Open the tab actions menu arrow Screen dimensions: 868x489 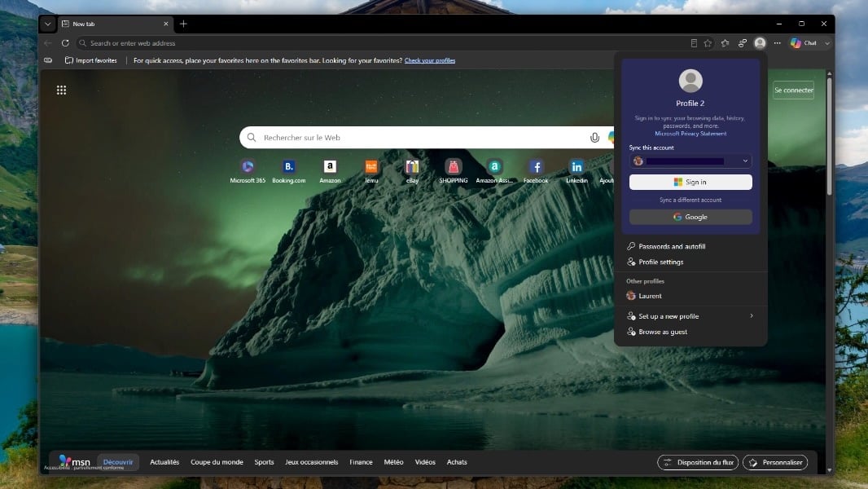[47, 24]
